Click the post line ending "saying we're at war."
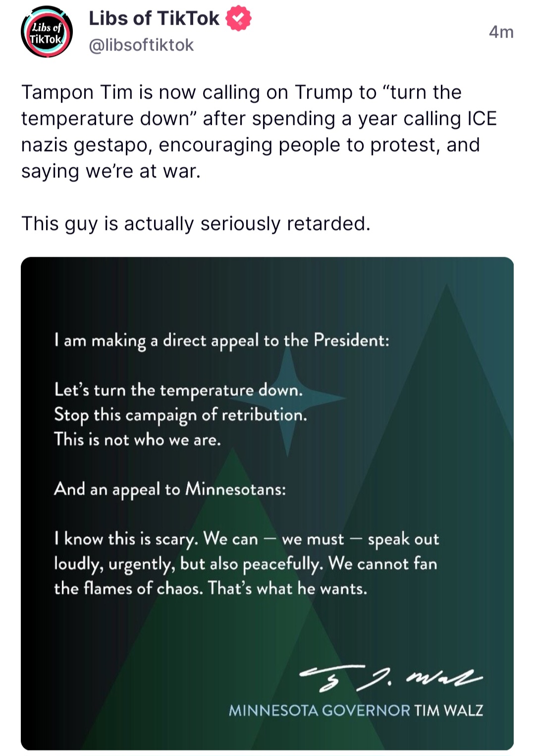This screenshot has width=535, height=756. point(111,172)
